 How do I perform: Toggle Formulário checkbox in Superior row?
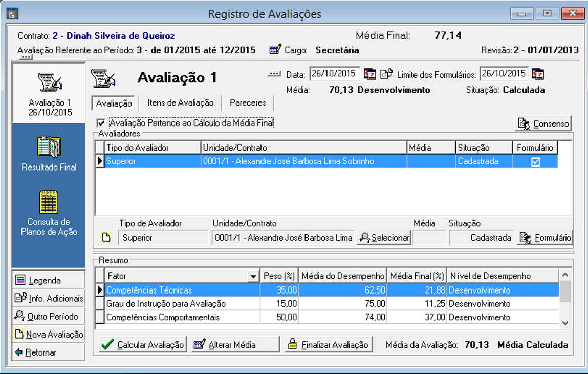point(535,161)
